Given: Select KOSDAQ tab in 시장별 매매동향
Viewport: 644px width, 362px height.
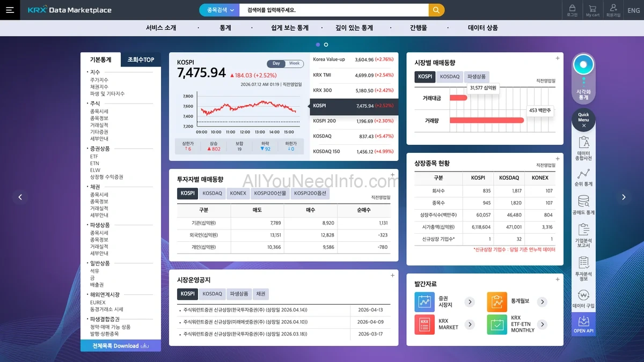Looking at the screenshot, I should click(x=450, y=77).
